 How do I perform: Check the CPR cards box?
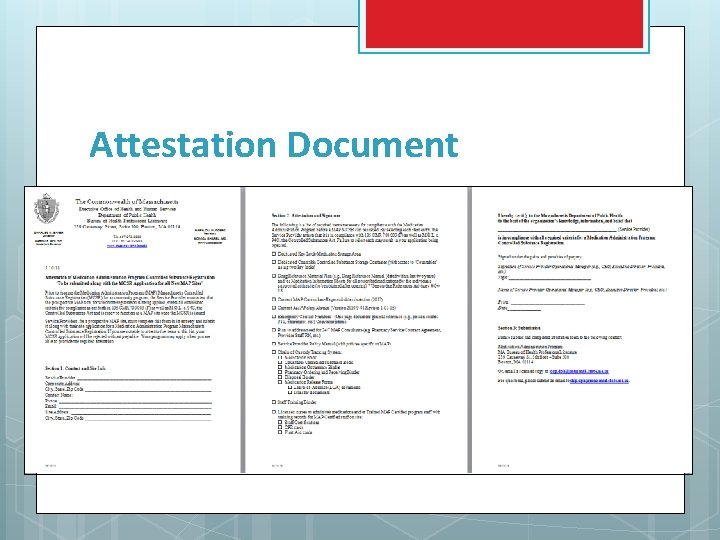[x=280, y=427]
